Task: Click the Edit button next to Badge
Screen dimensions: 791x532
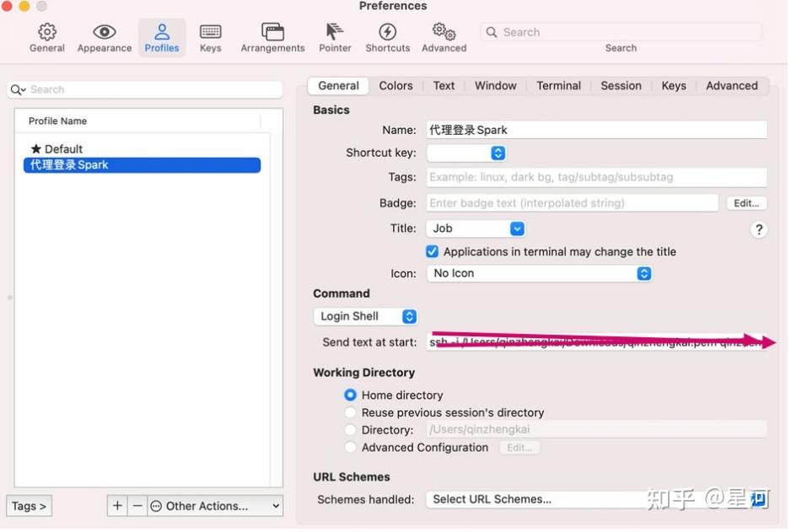Action: 745,202
